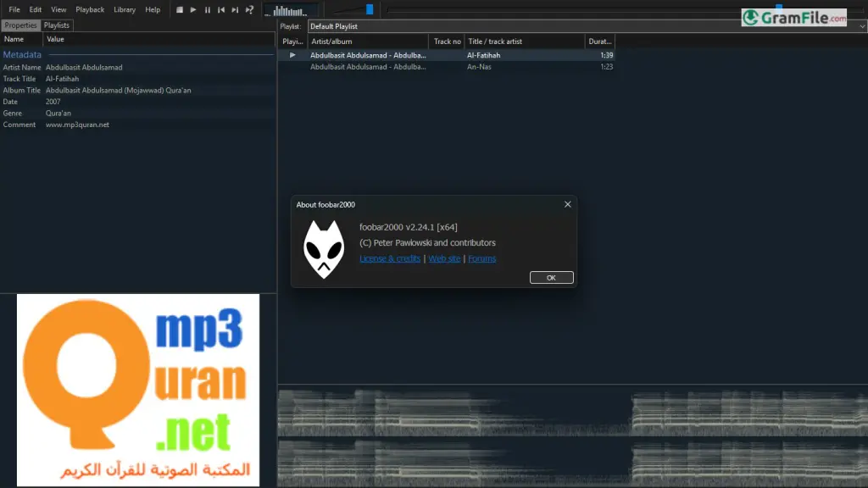Click the now-playing arrow indicator
The height and width of the screenshot is (488, 868).
[292, 55]
